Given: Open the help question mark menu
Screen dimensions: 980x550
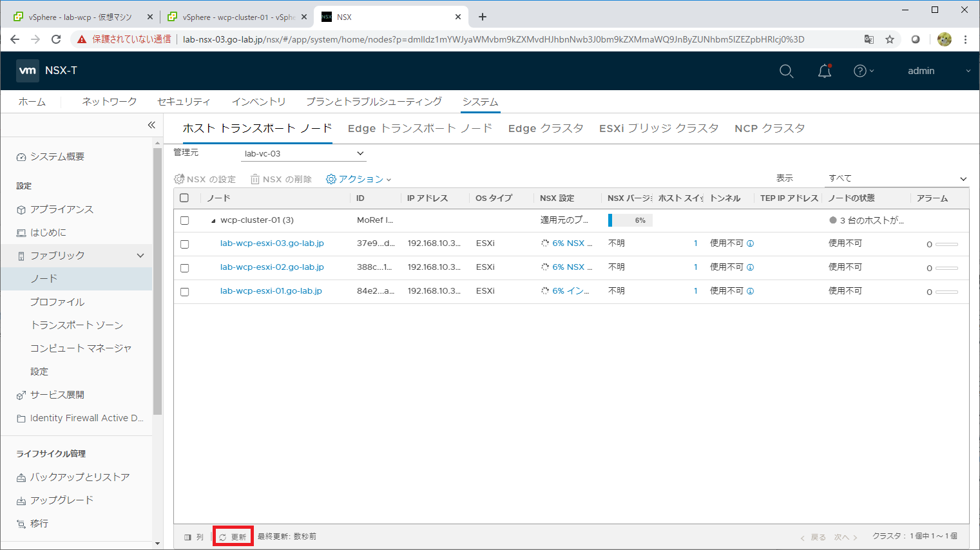Looking at the screenshot, I should point(863,71).
